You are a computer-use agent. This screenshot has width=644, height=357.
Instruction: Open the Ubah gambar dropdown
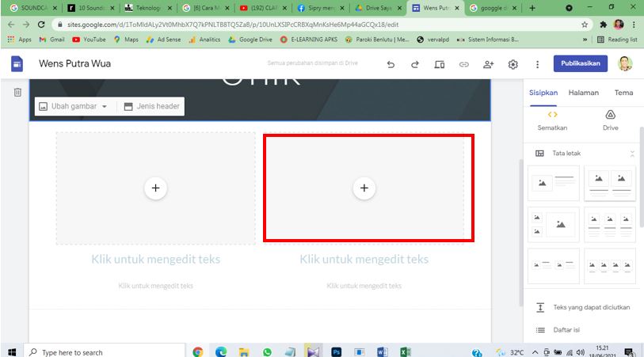coord(73,106)
